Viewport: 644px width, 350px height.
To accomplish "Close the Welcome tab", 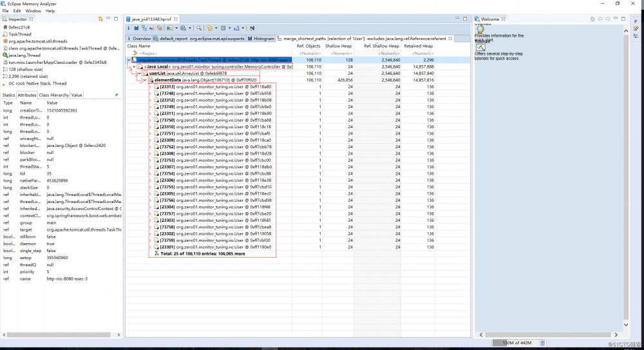I will pyautogui.click(x=504, y=19).
